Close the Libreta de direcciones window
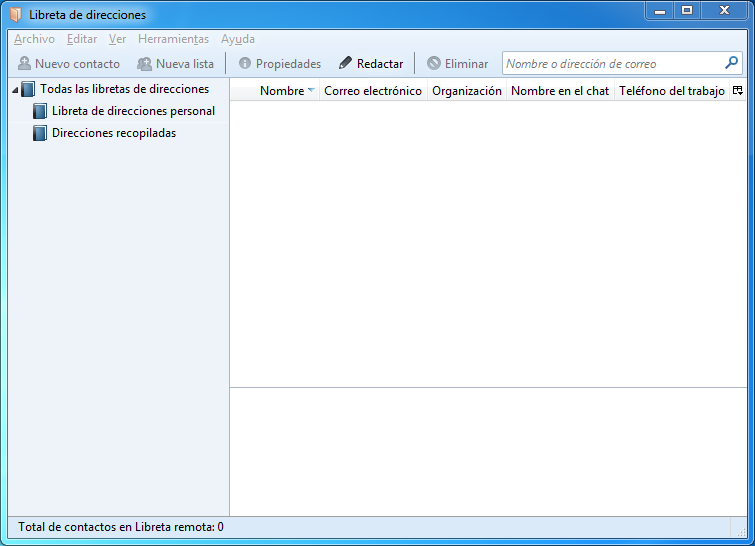The image size is (755, 546). [724, 11]
